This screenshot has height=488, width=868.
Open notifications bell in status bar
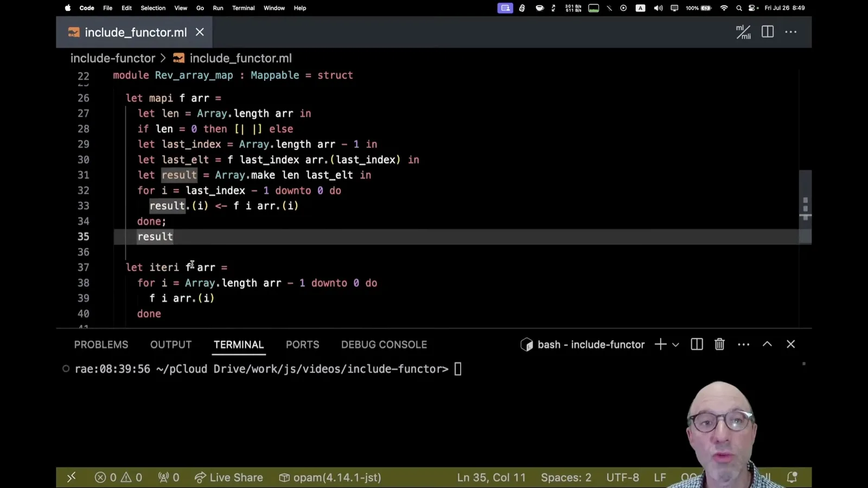click(x=792, y=477)
